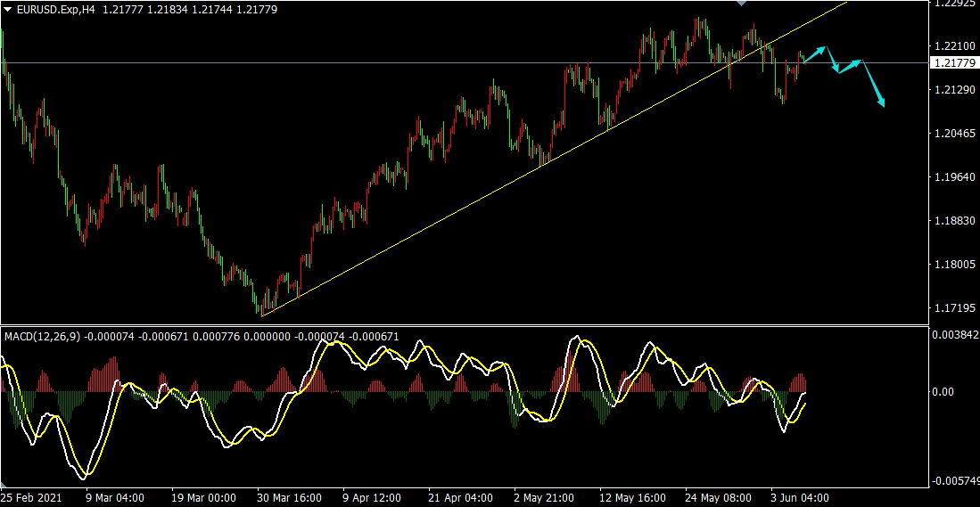
Task: Click the gray chart shift marker at top
Action: click(740, 4)
